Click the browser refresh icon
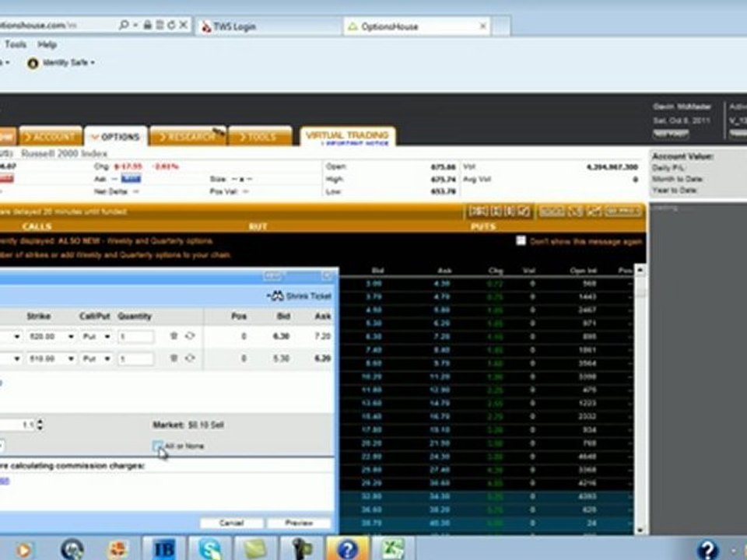Image resolution: width=747 pixels, height=560 pixels. (x=171, y=25)
